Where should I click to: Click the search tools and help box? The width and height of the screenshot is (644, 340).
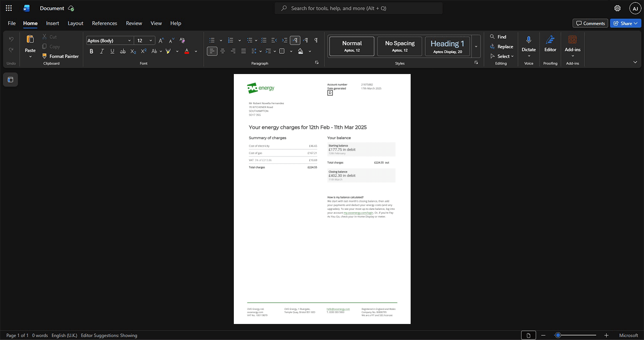(359, 8)
